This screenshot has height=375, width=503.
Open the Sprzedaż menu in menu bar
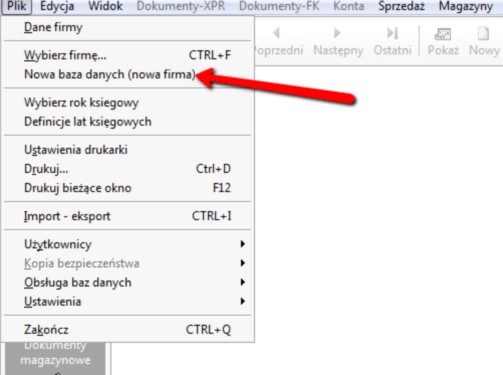(x=401, y=6)
